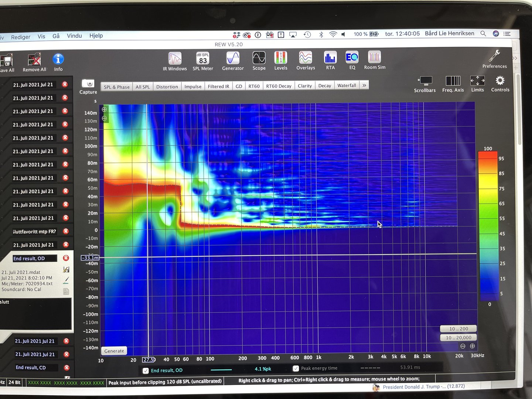
Task: Open the IR Windows tool
Action: pyautogui.click(x=175, y=59)
